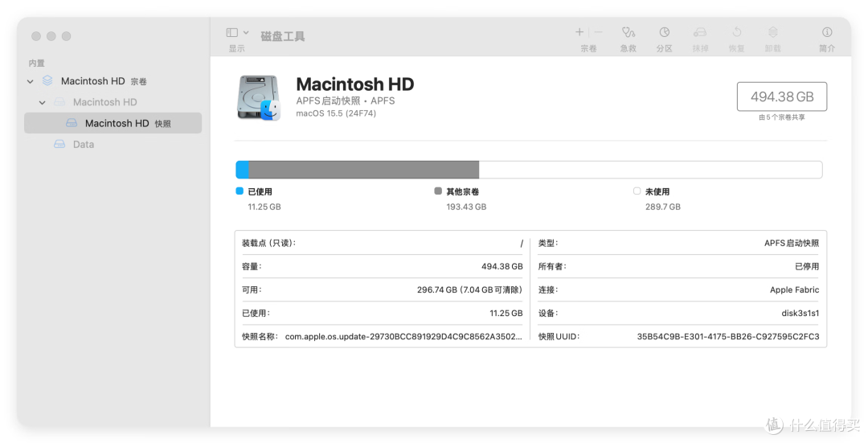
Task: Click the 由5个宗卷共享 caption
Action: 782,117
